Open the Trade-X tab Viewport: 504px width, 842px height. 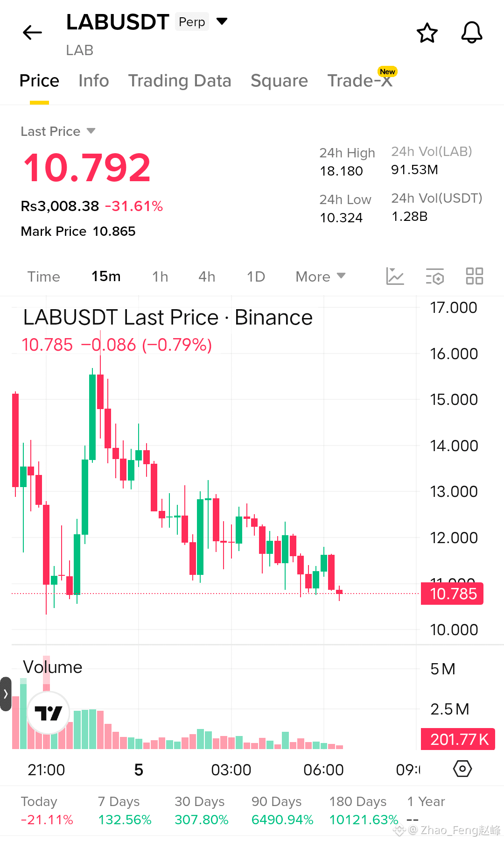point(360,81)
